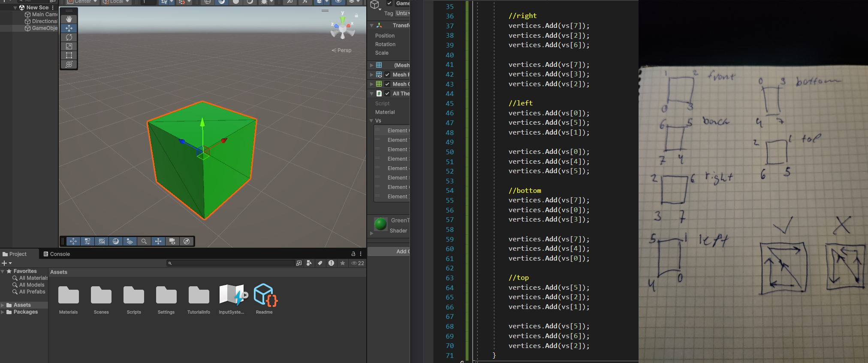Open the TutorialInfo folder

click(x=199, y=300)
